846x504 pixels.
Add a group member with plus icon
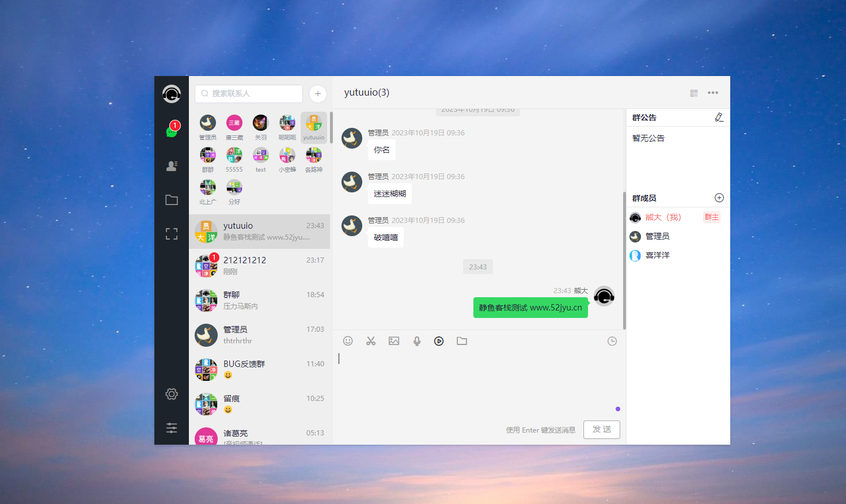[x=719, y=198]
